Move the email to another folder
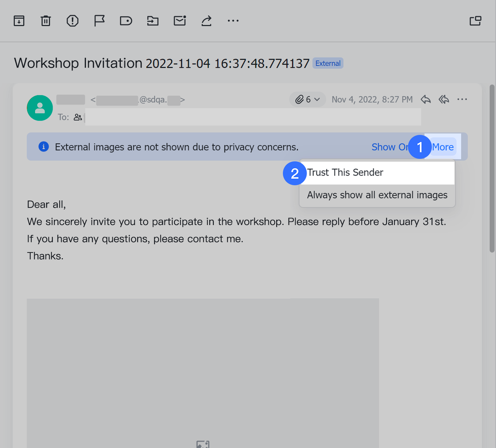496x448 pixels. click(152, 21)
